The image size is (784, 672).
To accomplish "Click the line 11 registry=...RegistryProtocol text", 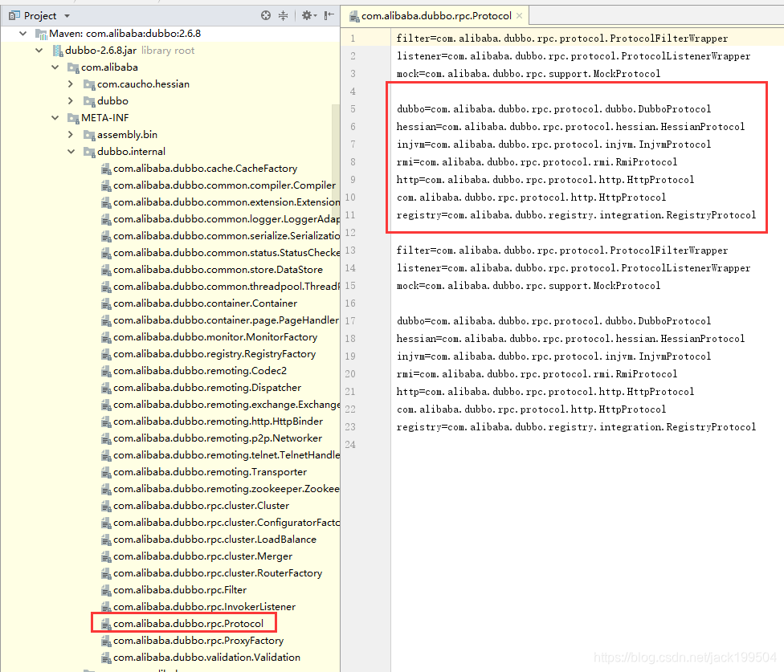I will 576,215.
